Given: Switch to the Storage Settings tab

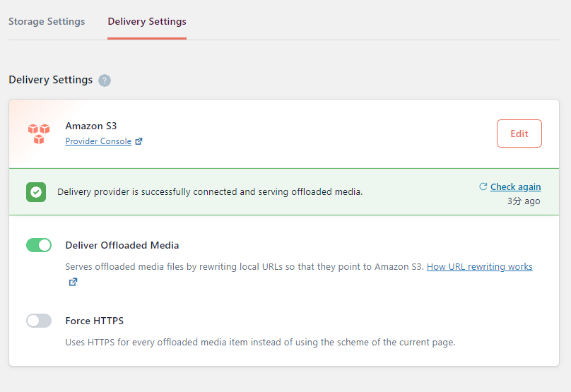Looking at the screenshot, I should [x=47, y=21].
